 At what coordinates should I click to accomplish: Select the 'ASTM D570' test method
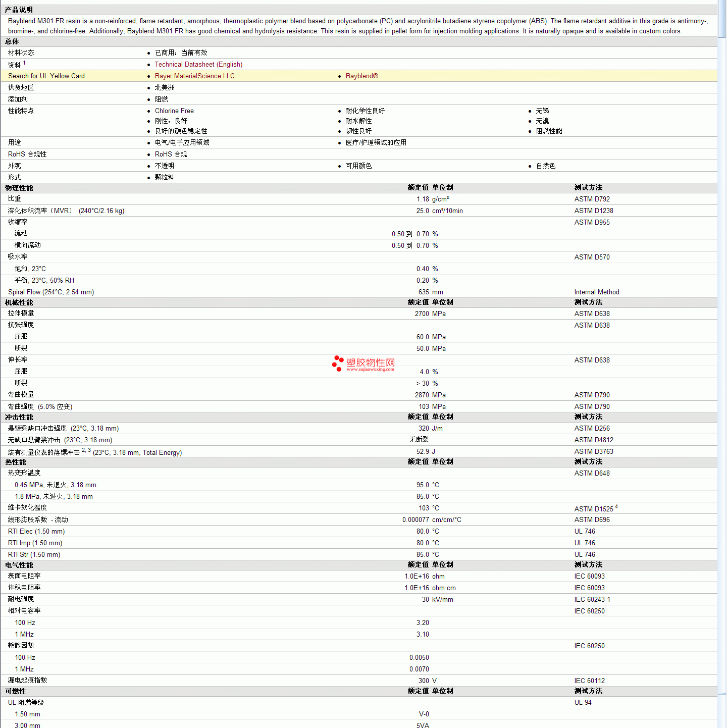[x=592, y=257]
